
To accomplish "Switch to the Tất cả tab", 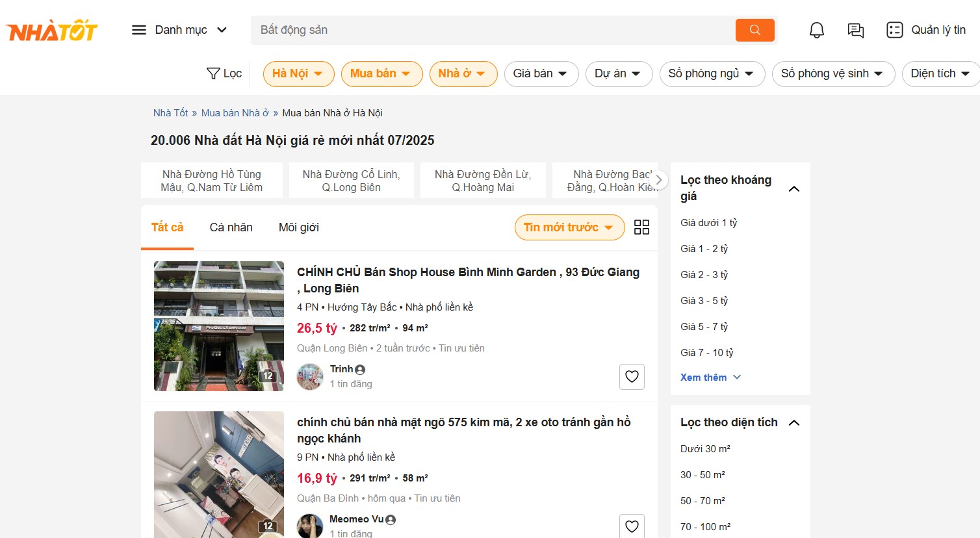I will [x=167, y=227].
